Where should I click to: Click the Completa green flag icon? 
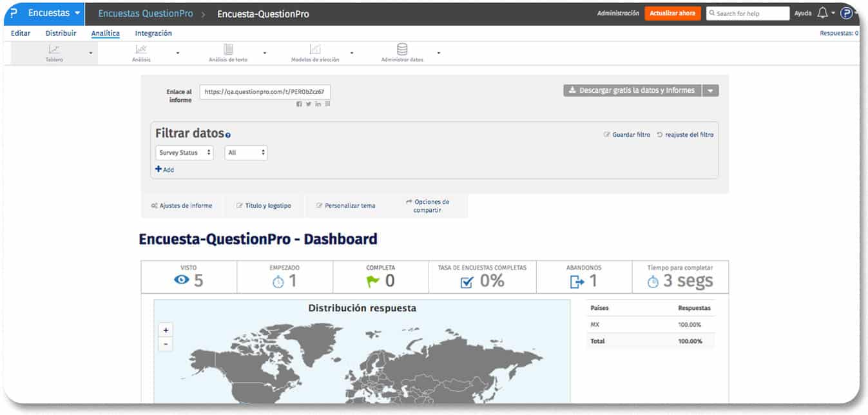[x=373, y=281]
